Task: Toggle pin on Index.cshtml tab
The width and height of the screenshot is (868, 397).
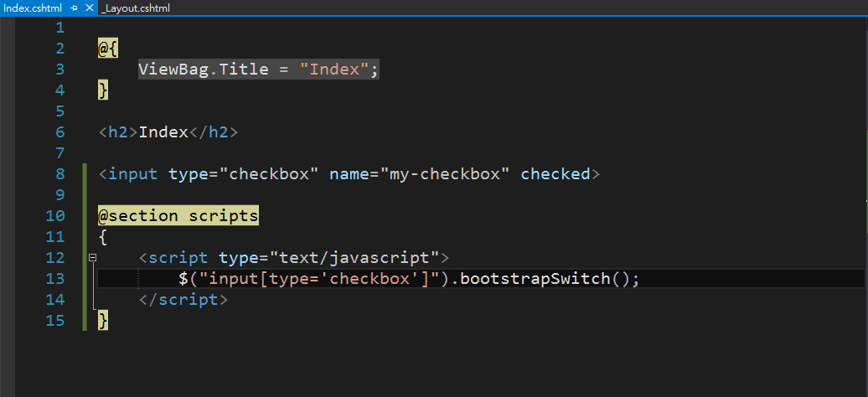Action: (x=75, y=8)
